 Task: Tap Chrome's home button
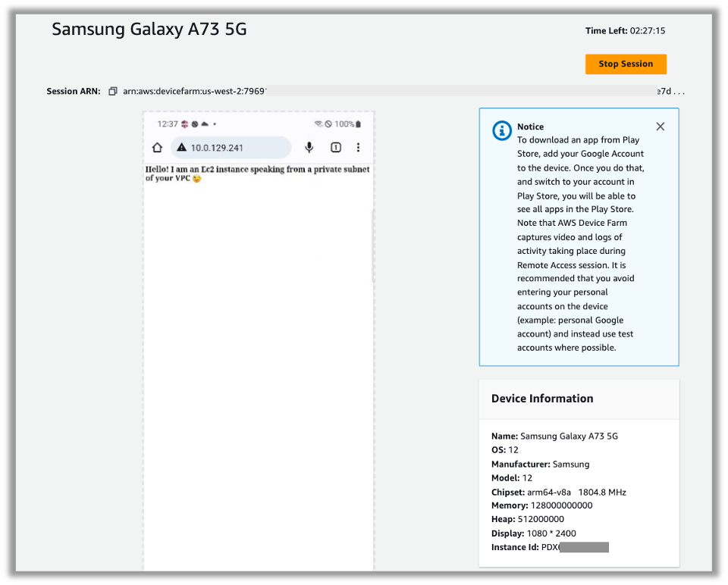tap(157, 147)
